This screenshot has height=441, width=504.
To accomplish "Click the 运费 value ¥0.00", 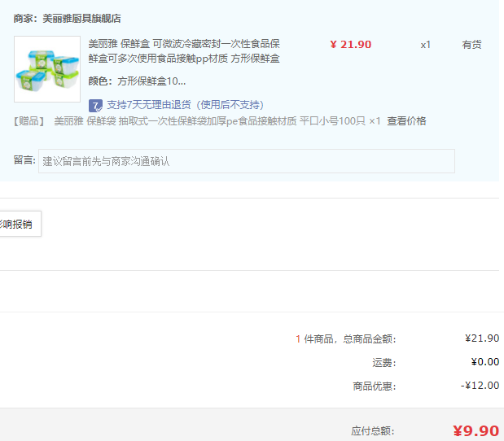I will click(x=485, y=362).
